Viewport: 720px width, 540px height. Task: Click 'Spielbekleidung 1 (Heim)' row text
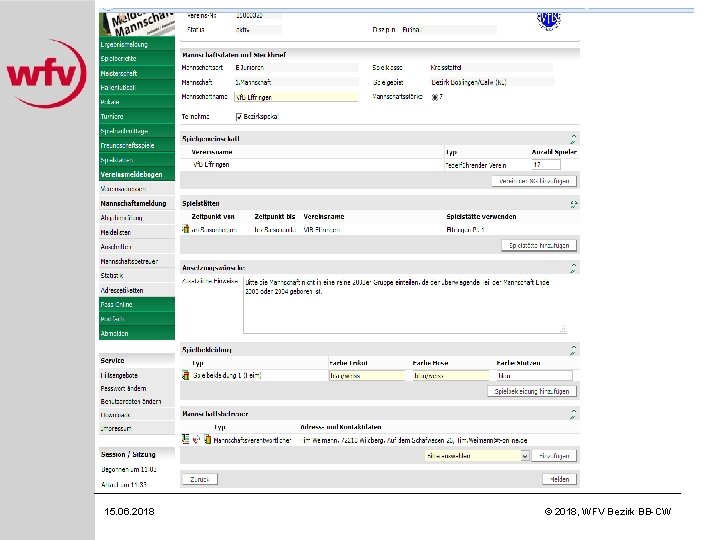[227, 375]
